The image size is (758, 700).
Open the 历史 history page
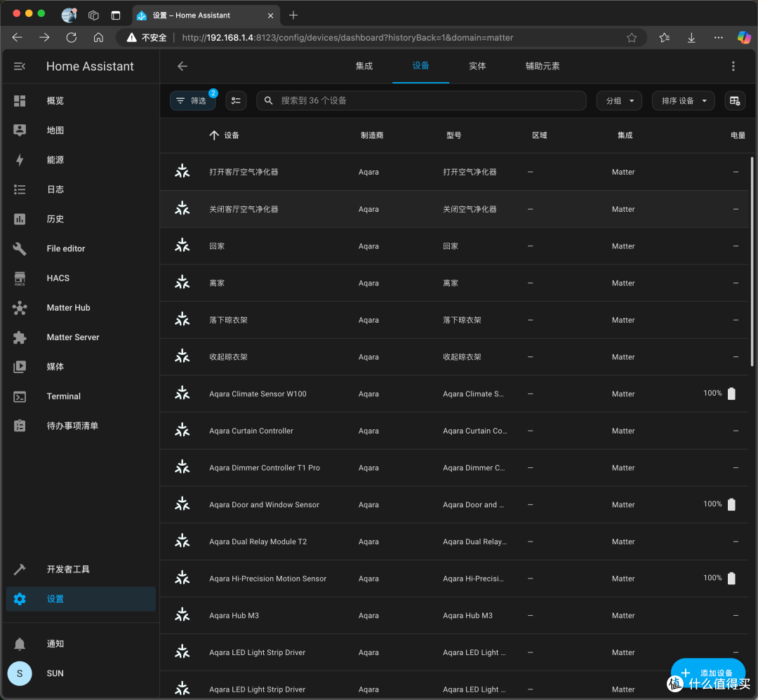(80, 219)
